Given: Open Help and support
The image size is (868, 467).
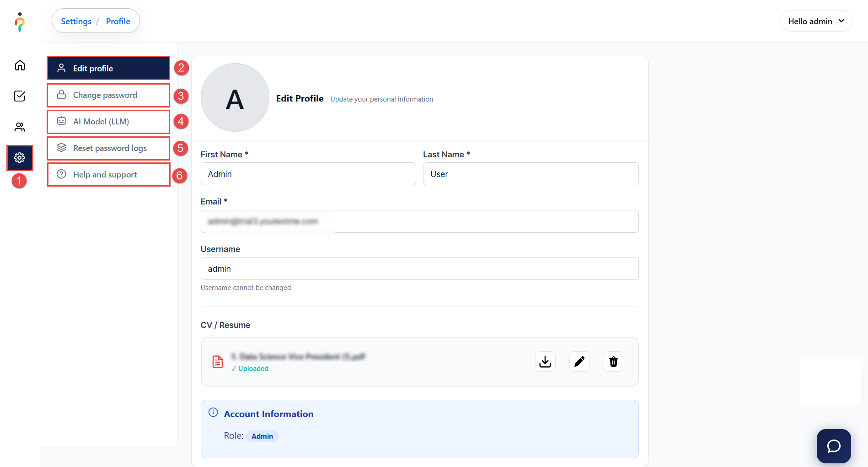Looking at the screenshot, I should pyautogui.click(x=108, y=175).
